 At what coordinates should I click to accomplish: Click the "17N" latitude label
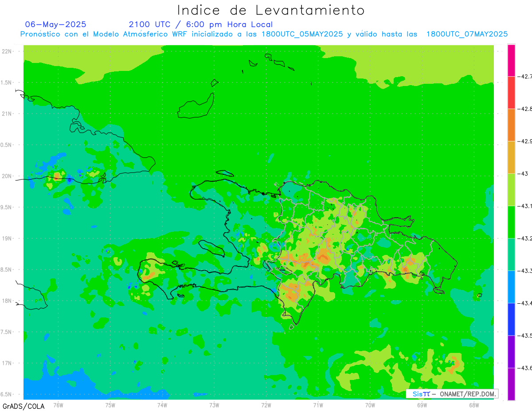(7, 363)
